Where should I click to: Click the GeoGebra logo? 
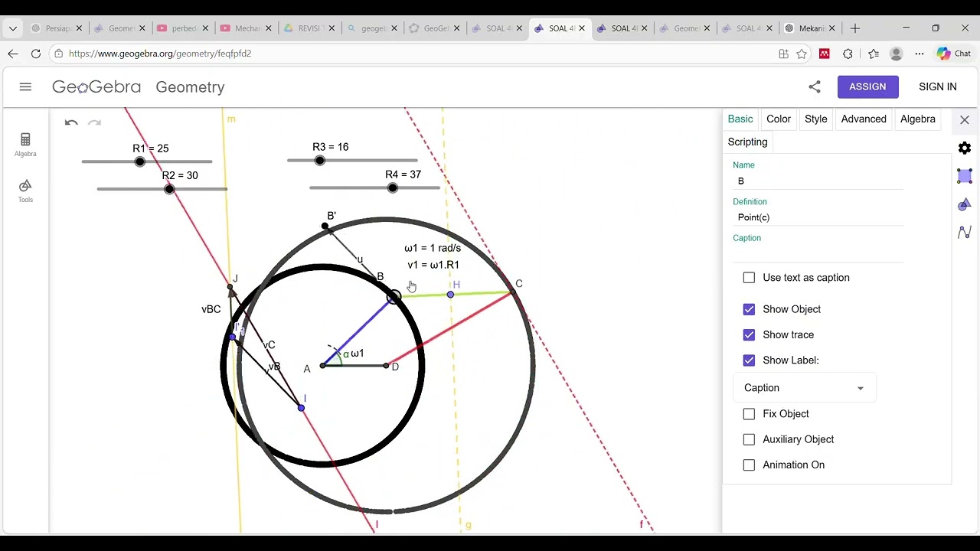[x=96, y=87]
